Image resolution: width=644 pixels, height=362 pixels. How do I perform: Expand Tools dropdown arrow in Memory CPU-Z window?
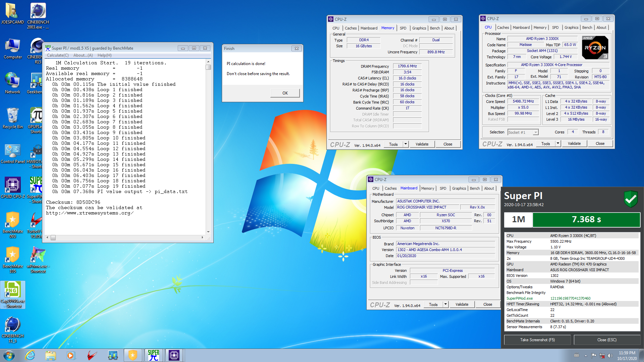click(406, 144)
